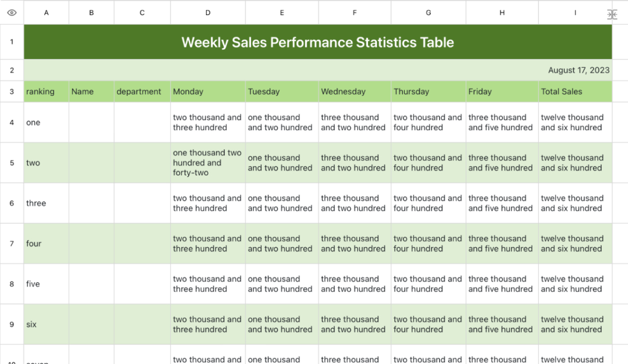The image size is (628, 364).
Task: Click the 'Name' header cell
Action: (x=91, y=91)
